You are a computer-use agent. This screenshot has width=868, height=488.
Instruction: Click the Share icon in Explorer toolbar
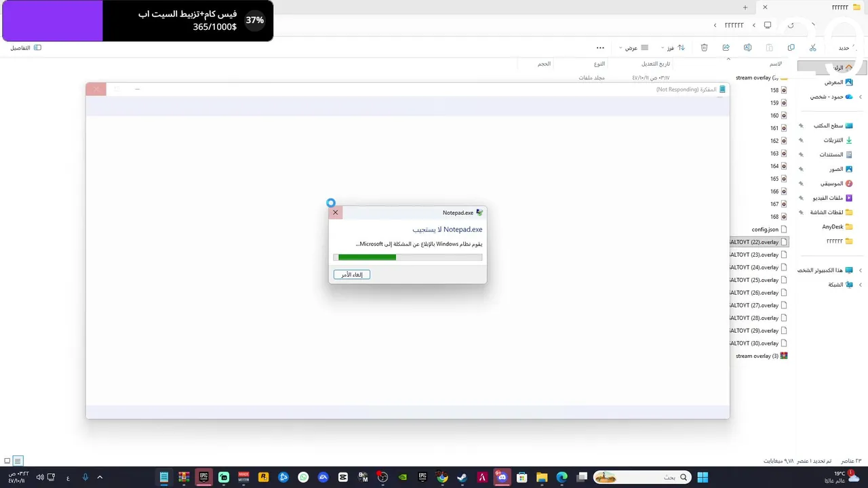click(726, 47)
